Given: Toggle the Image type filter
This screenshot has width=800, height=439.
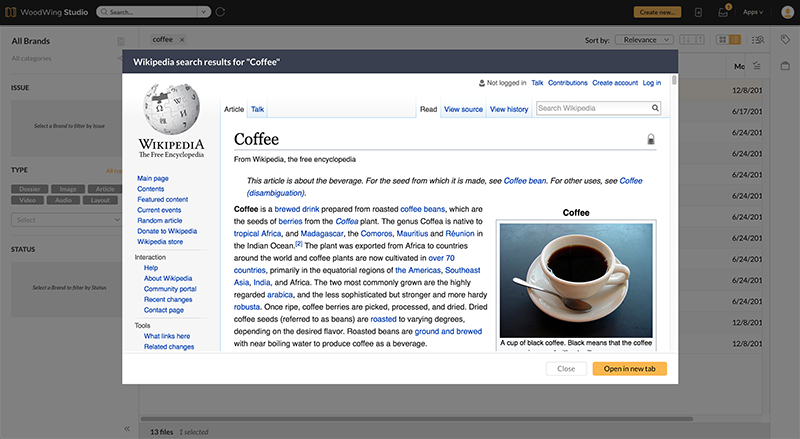Looking at the screenshot, I should point(66,188).
